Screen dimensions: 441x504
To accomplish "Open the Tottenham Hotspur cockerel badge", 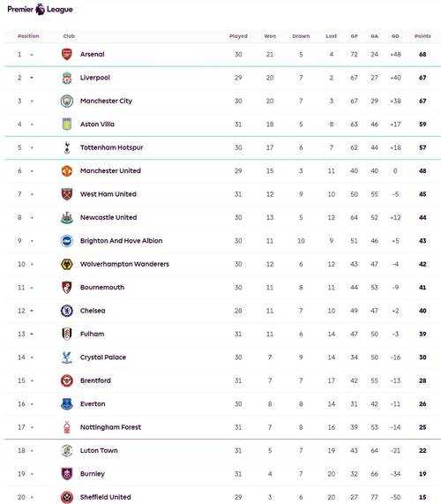I will tap(67, 147).
